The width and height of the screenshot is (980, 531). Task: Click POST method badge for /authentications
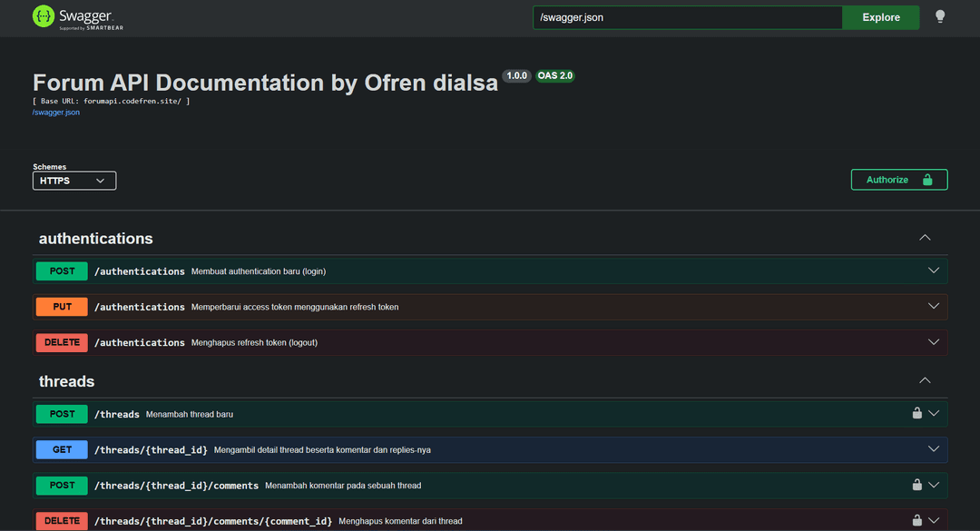[62, 270]
